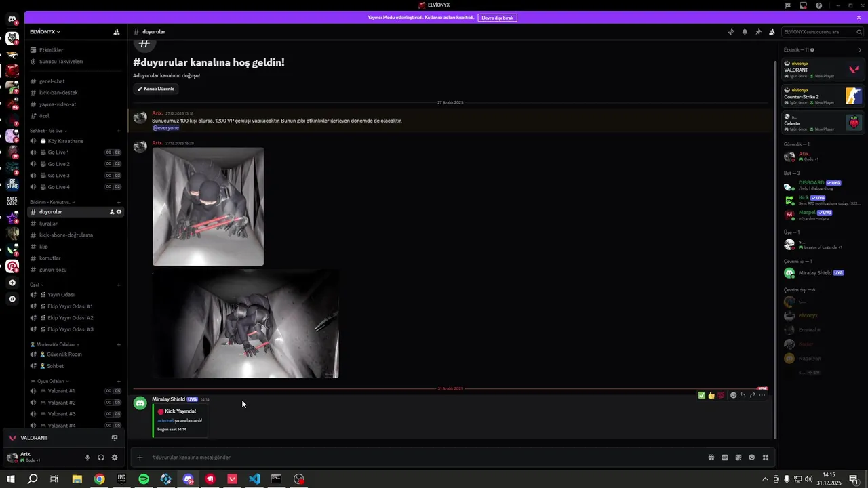Deafen with the headphone icon
Image resolution: width=868 pixels, height=488 pixels.
coord(100,457)
